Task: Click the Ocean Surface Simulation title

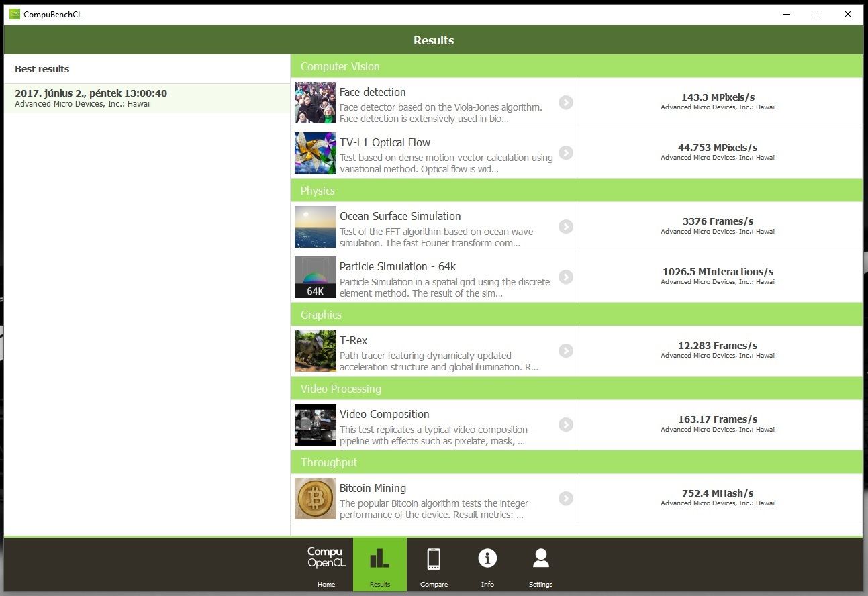Action: (400, 216)
